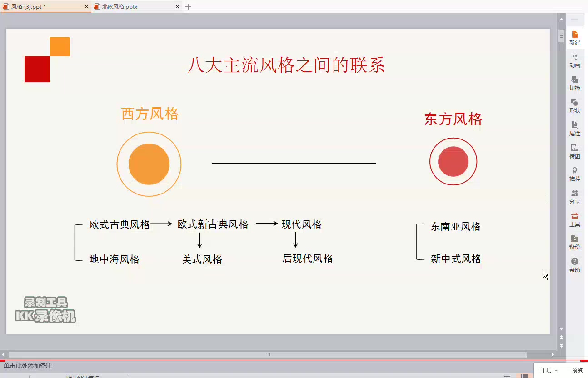Viewport: 588px width, 378px height.
Task: Go to previous slide with double up arrow
Action: 562,338
